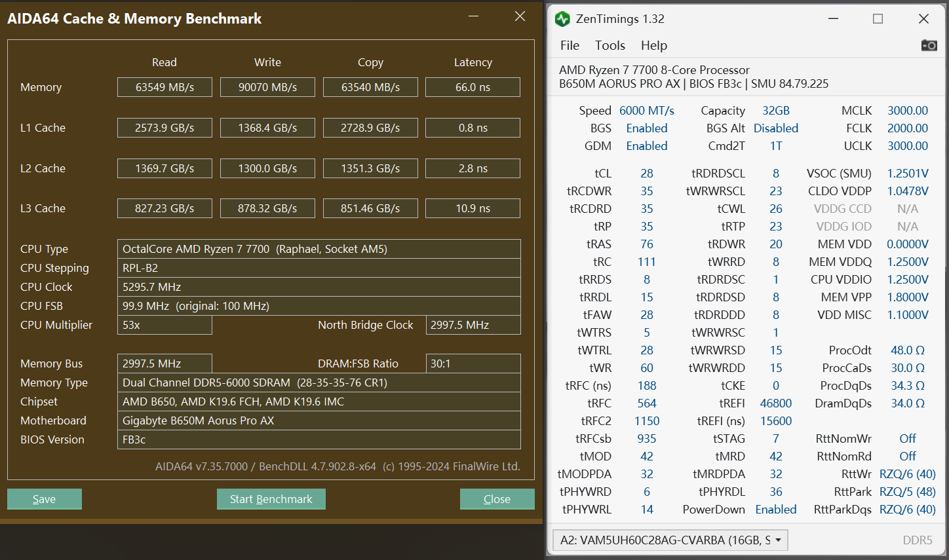Click the North Bridge Clock value field
Screen dimensions: 949x560
(473, 325)
